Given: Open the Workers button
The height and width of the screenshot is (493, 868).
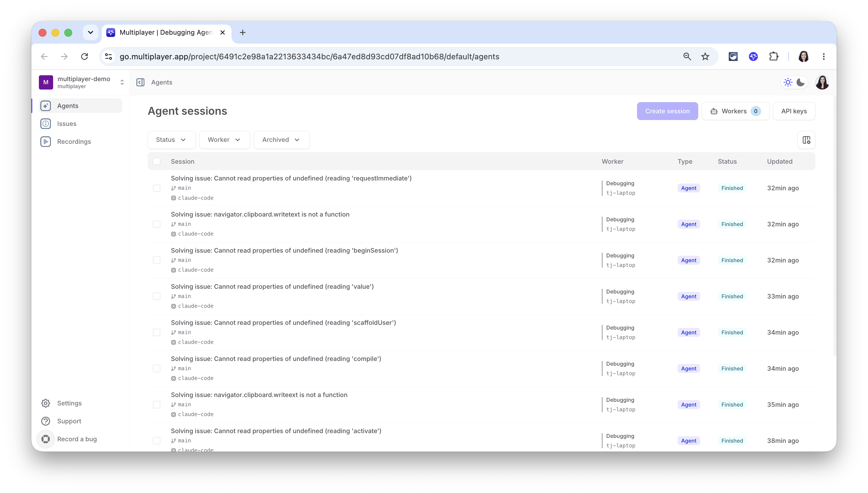Looking at the screenshot, I should (736, 111).
